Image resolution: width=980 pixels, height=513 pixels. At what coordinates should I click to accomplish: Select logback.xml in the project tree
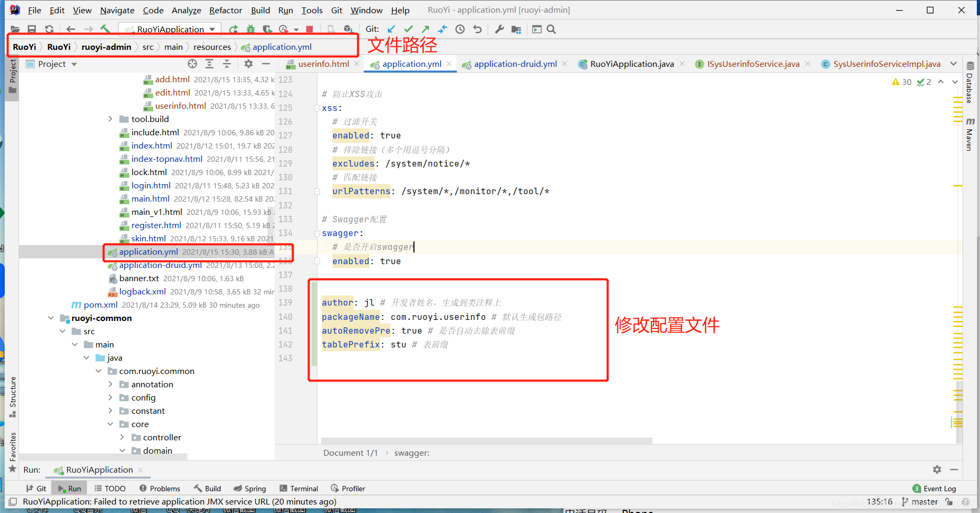[x=142, y=291]
